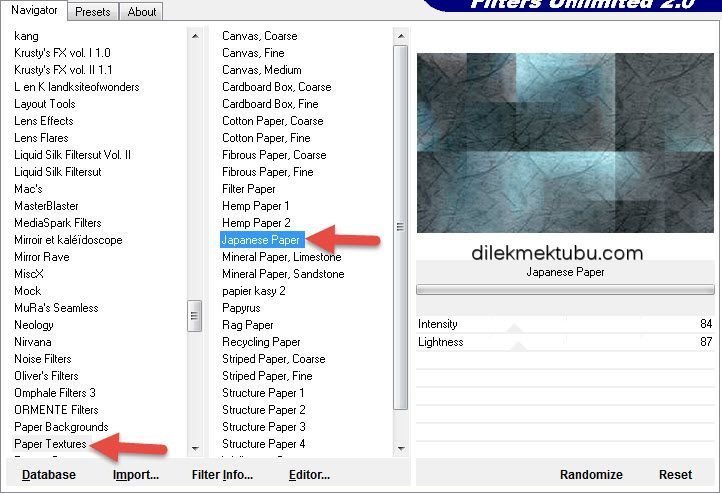Select Lens Flares category
Viewport: 722px width, 494px height.
41,138
